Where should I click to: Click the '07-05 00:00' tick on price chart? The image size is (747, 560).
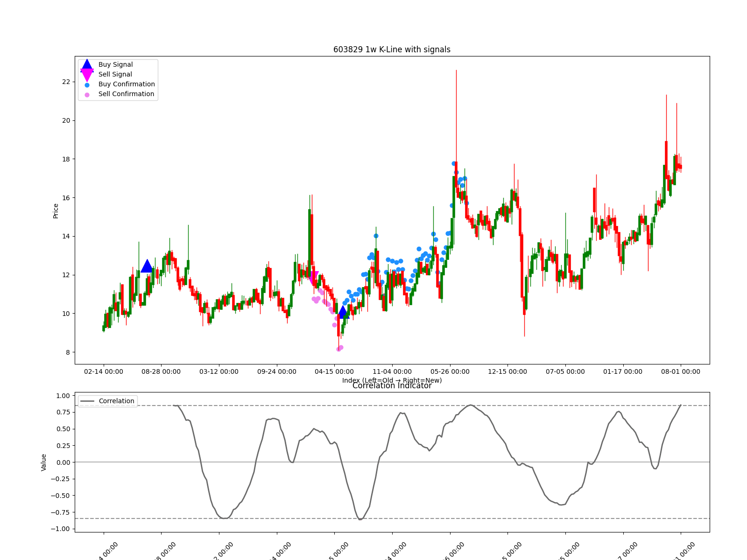pyautogui.click(x=565, y=371)
